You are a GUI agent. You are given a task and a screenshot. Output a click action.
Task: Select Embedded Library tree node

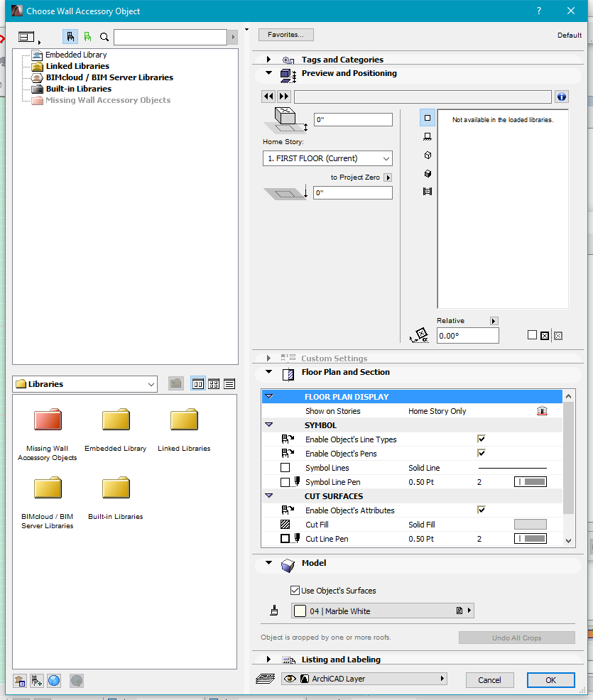[76, 55]
